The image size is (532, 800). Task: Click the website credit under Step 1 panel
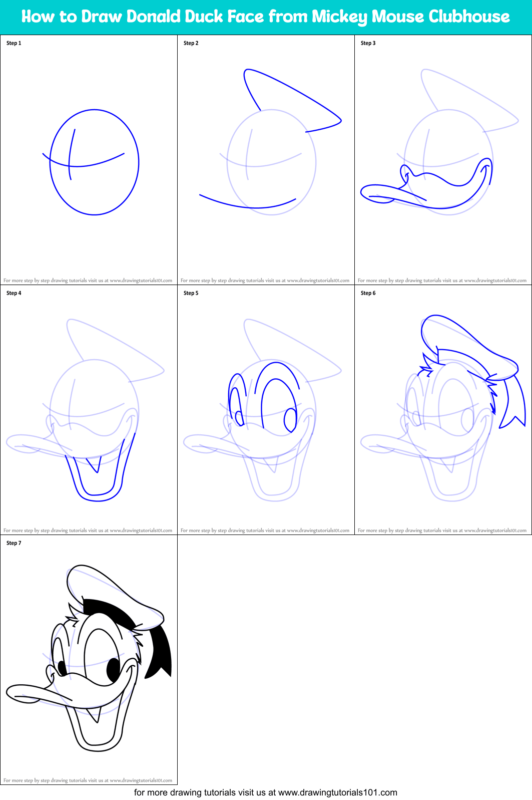point(88,281)
